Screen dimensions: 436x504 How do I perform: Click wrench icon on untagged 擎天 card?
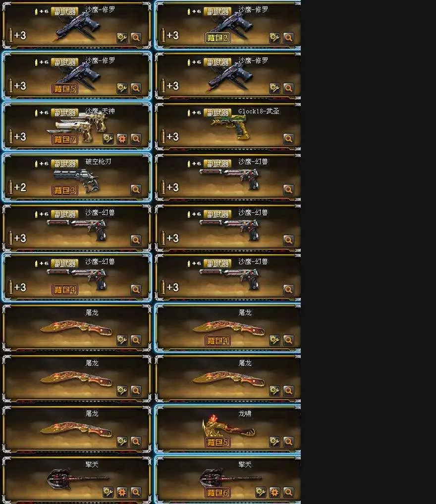point(108,492)
